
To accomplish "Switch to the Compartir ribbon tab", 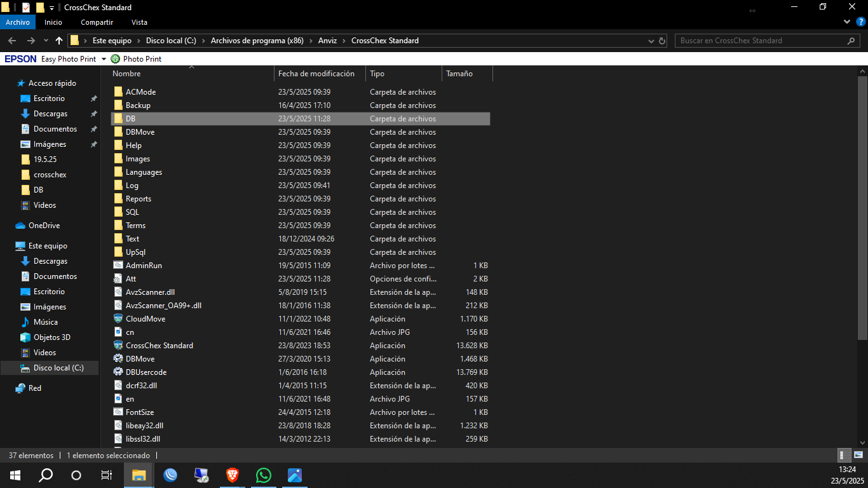I will [x=97, y=22].
